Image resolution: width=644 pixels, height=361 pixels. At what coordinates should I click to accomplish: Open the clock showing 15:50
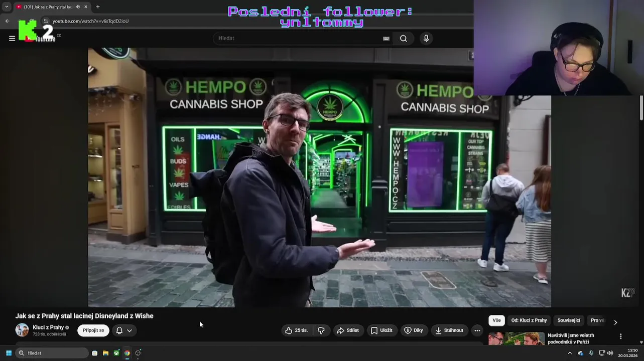[x=627, y=353]
